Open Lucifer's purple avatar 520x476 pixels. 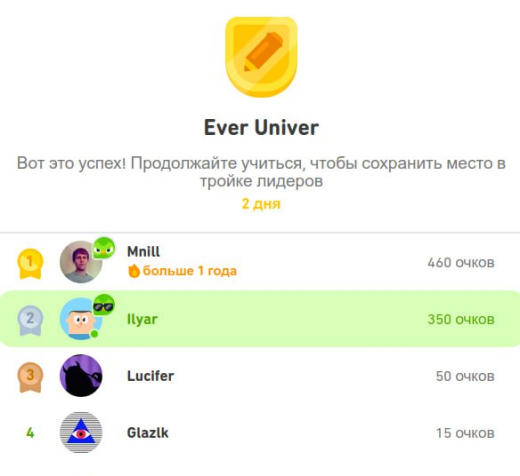(81, 376)
